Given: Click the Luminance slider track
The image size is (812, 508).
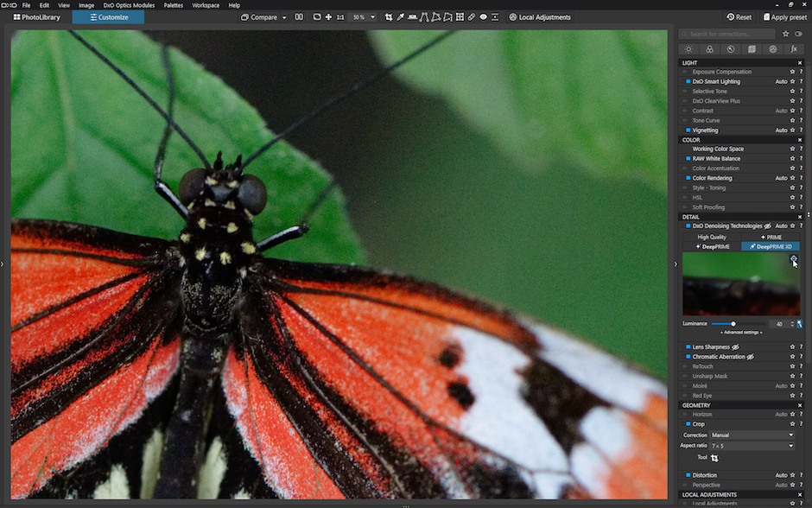Looking at the screenshot, I should (747, 324).
